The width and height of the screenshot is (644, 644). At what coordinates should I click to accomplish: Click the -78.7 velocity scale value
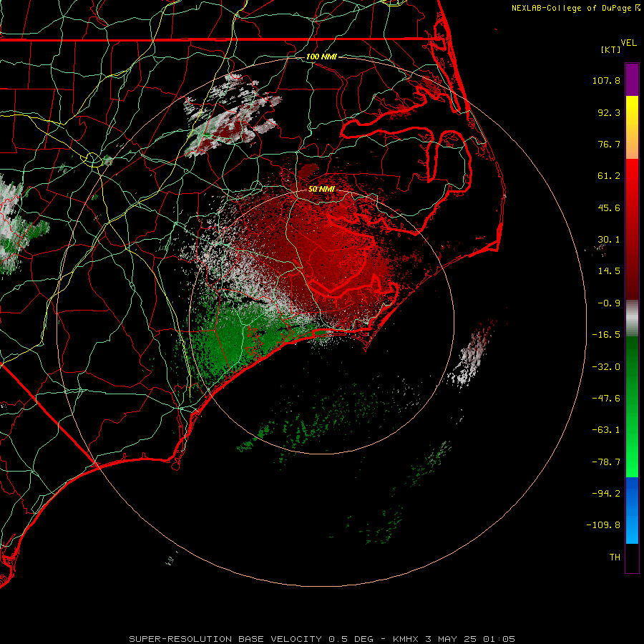pyautogui.click(x=606, y=462)
